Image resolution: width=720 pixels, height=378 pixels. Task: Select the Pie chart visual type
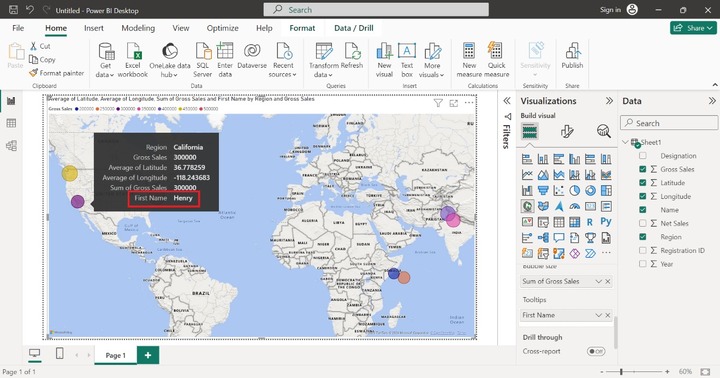[574, 190]
